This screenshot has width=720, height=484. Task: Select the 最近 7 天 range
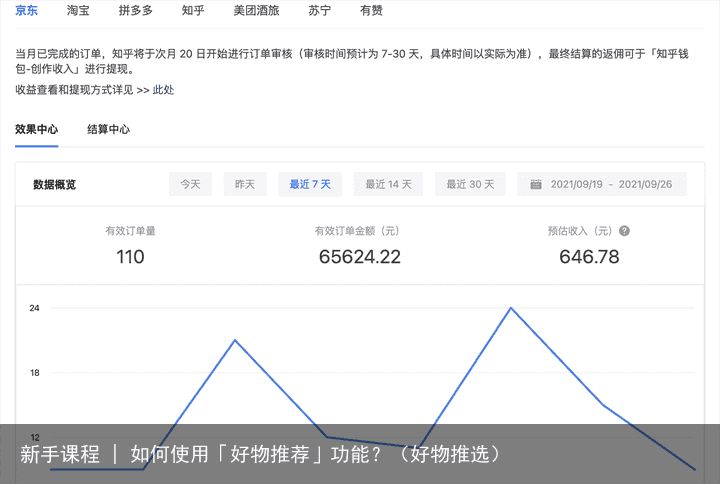coord(310,184)
